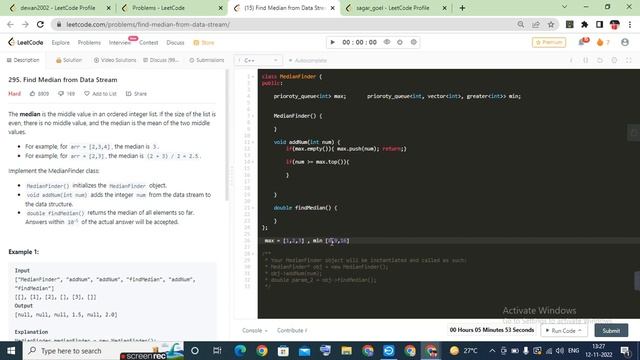Open browser extensions puzzle icon

(x=584, y=24)
